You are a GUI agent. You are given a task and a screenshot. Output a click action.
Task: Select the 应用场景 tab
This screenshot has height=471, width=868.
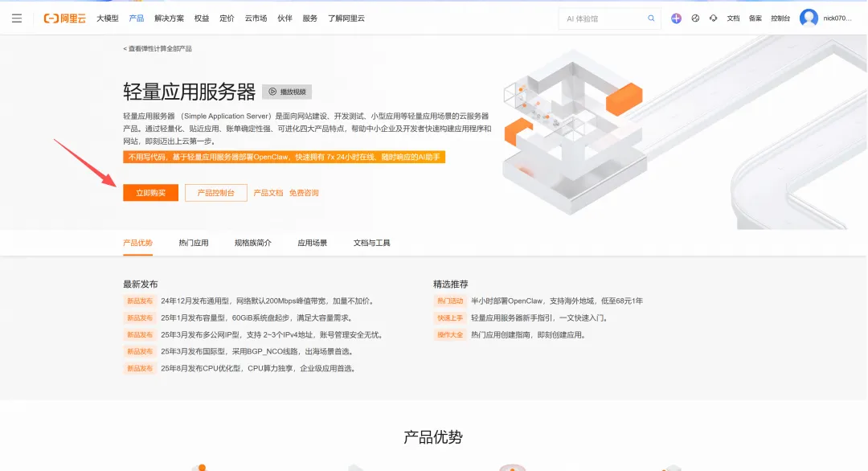[312, 243]
